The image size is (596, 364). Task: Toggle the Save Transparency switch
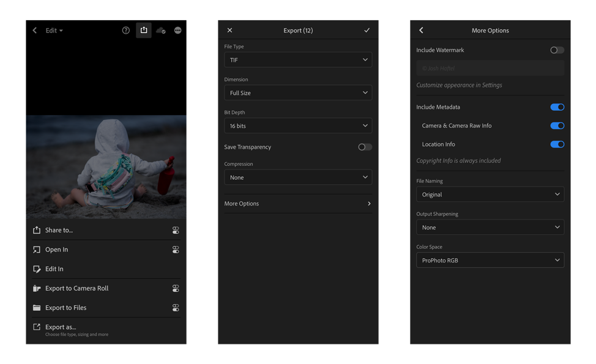[365, 147]
